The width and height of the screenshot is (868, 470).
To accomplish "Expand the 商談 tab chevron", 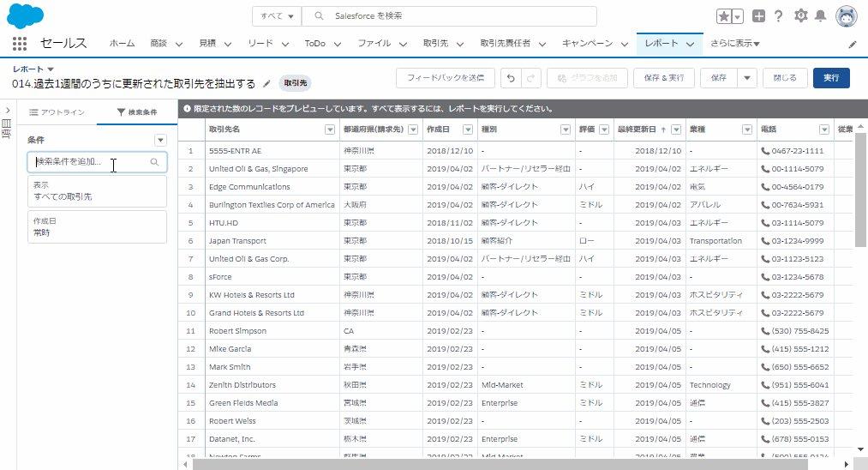I will point(179,44).
